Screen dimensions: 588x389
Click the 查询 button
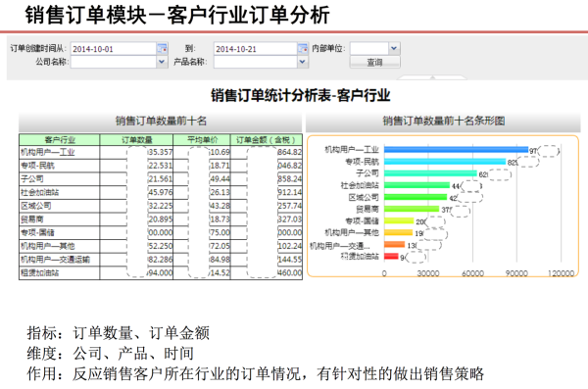375,63
